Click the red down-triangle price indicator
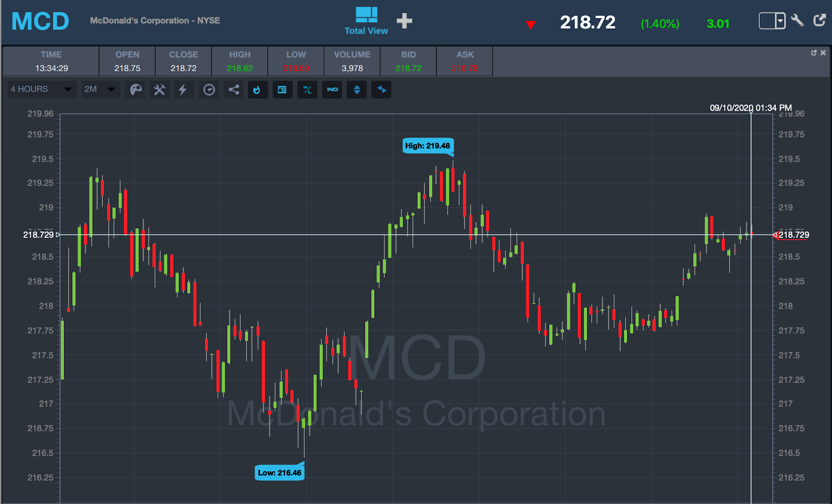The height and width of the screenshot is (504, 832). point(530,24)
